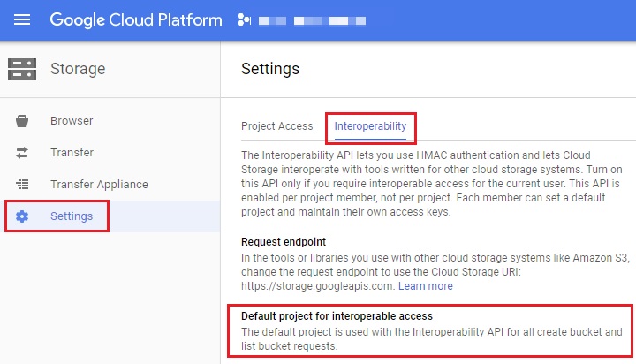Click the project selector hexagon-dots icon
Viewport: 636px width, 364px height.
pos(245,19)
